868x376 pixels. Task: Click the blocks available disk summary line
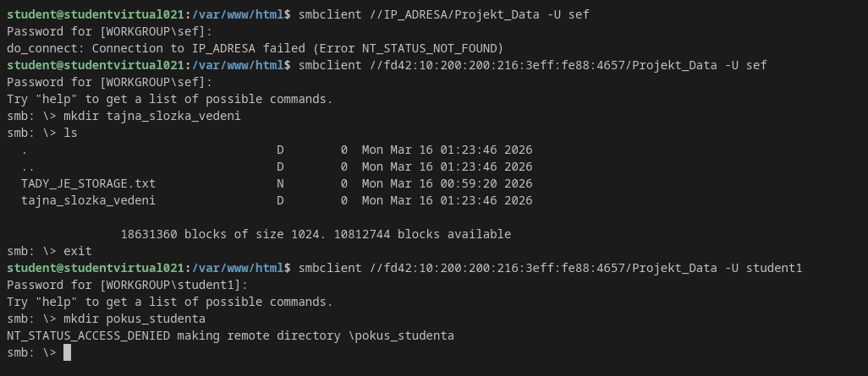click(x=316, y=234)
